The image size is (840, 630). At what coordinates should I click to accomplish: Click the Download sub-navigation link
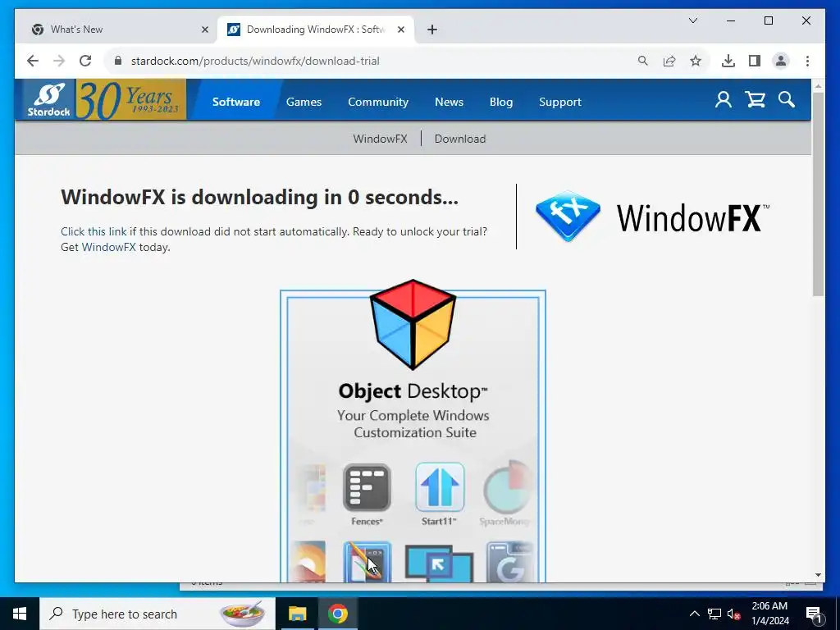click(x=460, y=139)
